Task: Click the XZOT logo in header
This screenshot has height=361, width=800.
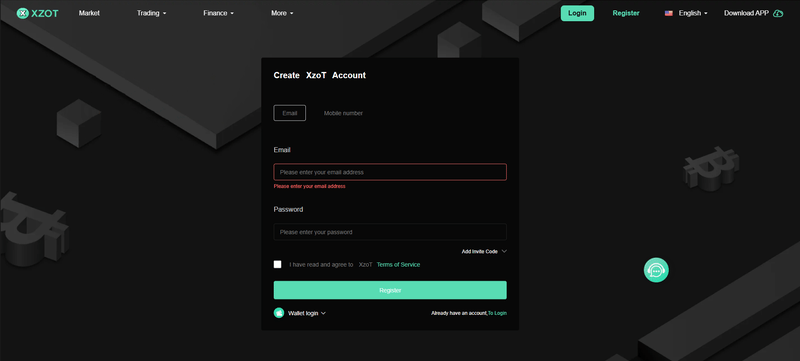Action: [37, 13]
